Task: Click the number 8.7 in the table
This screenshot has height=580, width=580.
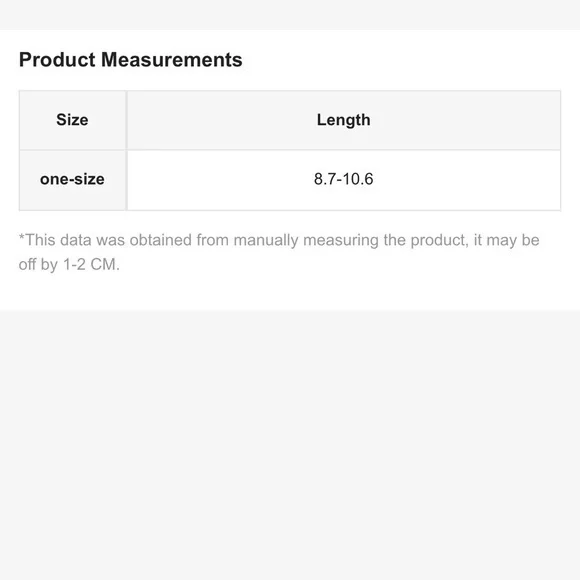Action: pos(325,179)
